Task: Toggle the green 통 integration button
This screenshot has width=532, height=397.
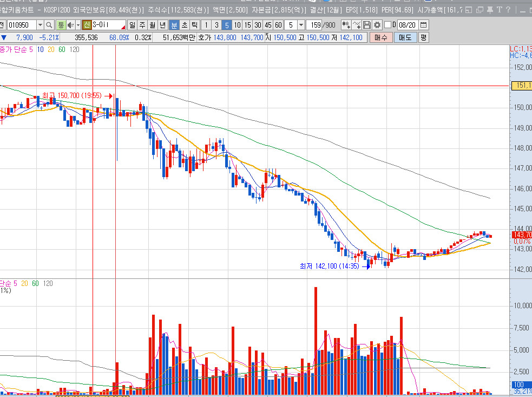Action: pos(61,25)
